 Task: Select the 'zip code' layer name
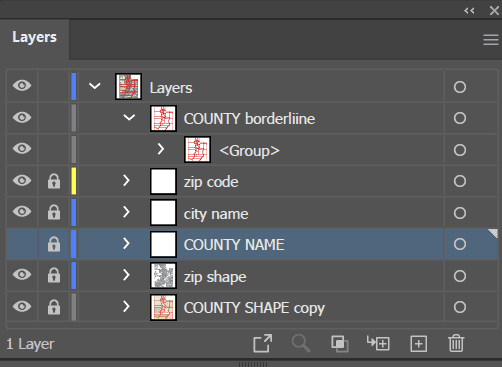click(x=211, y=182)
